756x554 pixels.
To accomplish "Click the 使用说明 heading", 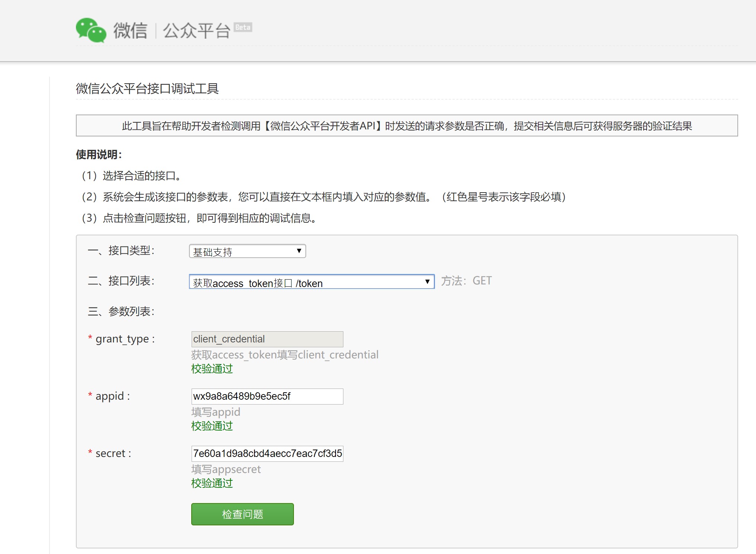I will click(99, 155).
